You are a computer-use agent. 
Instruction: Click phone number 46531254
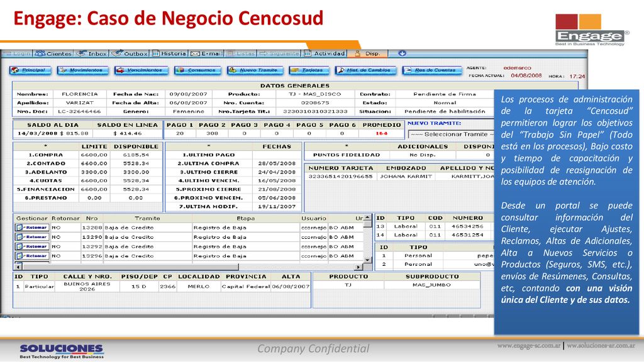click(x=467, y=235)
